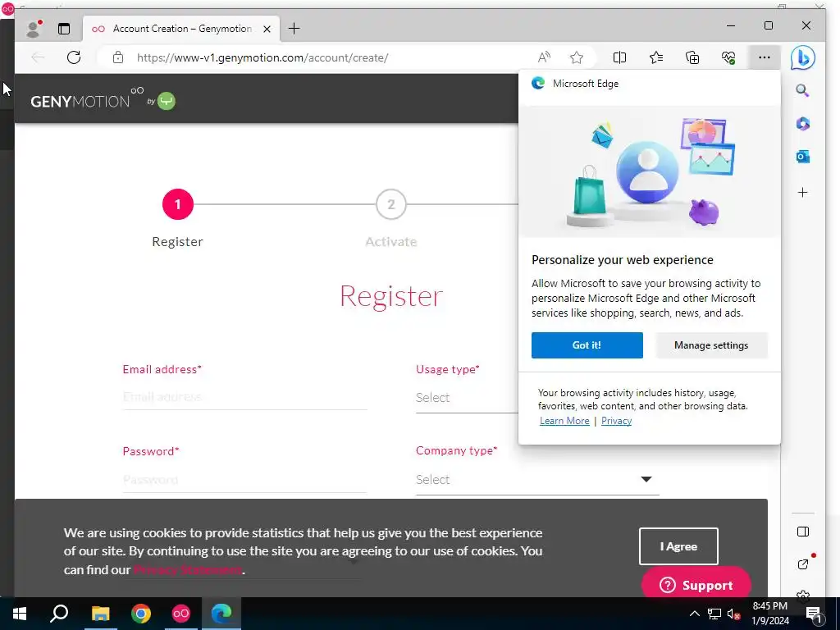
Task: Open the Windows Start menu
Action: click(20, 614)
